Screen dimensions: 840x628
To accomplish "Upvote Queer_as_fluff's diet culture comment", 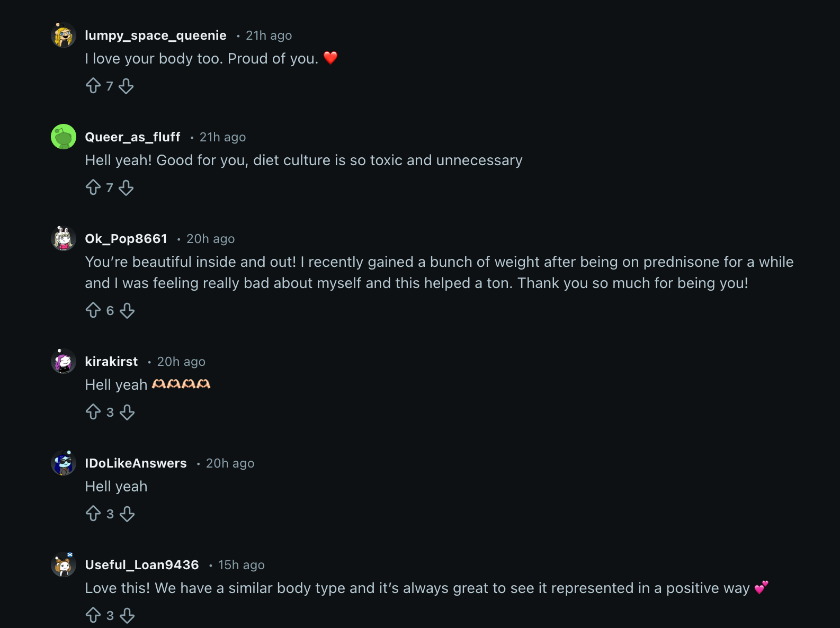I will pyautogui.click(x=93, y=187).
